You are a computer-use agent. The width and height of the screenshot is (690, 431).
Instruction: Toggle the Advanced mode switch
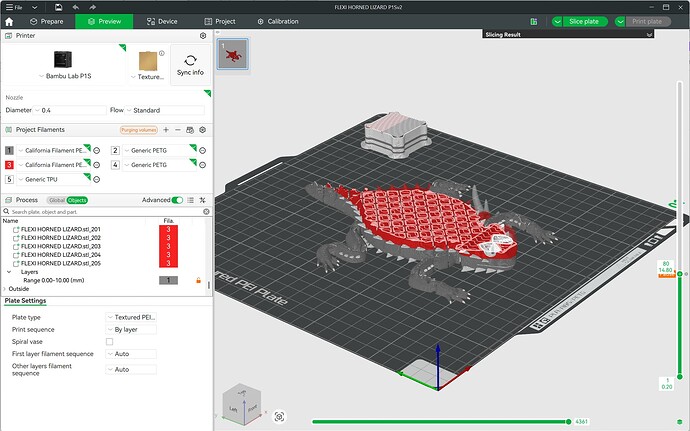tap(177, 200)
